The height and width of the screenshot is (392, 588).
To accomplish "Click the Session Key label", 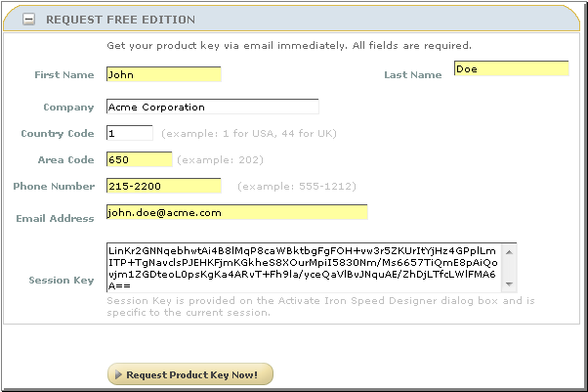I will 62,281.
